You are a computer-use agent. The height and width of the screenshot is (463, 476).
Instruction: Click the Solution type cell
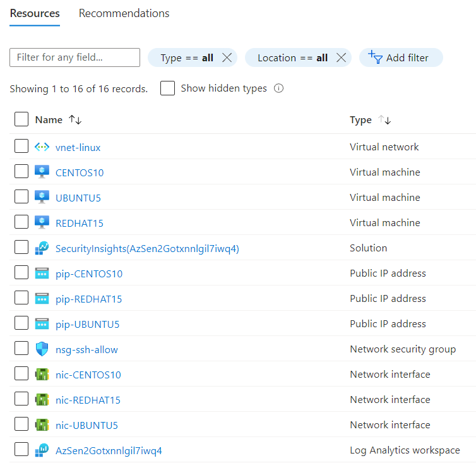click(x=368, y=248)
